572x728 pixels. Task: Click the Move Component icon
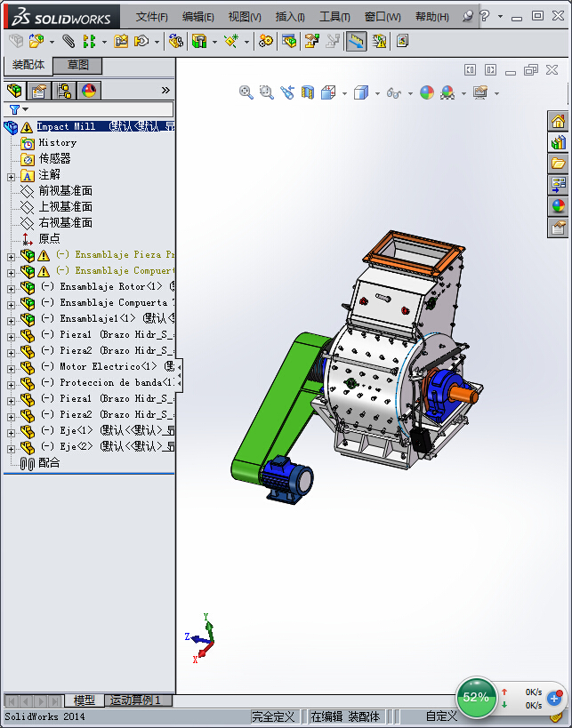[141, 41]
